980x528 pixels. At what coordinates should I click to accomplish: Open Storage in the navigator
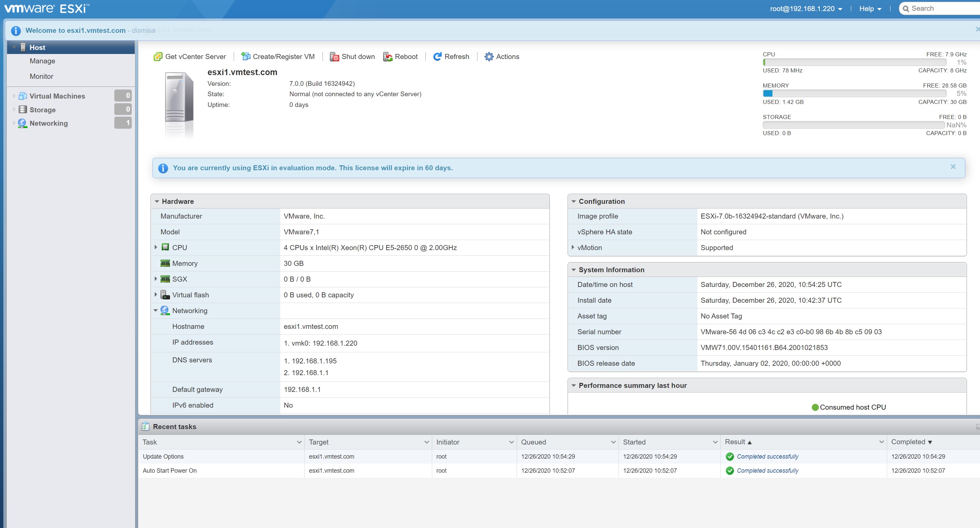click(43, 110)
